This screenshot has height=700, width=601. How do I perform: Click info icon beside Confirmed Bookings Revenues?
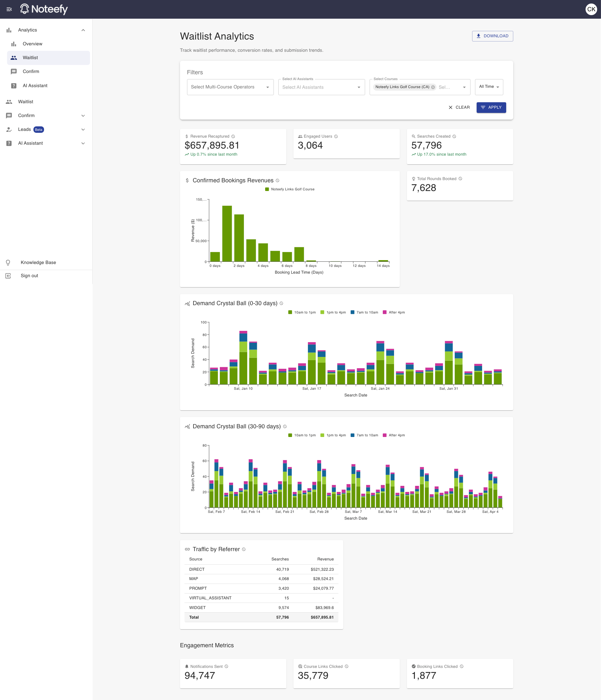278,180
